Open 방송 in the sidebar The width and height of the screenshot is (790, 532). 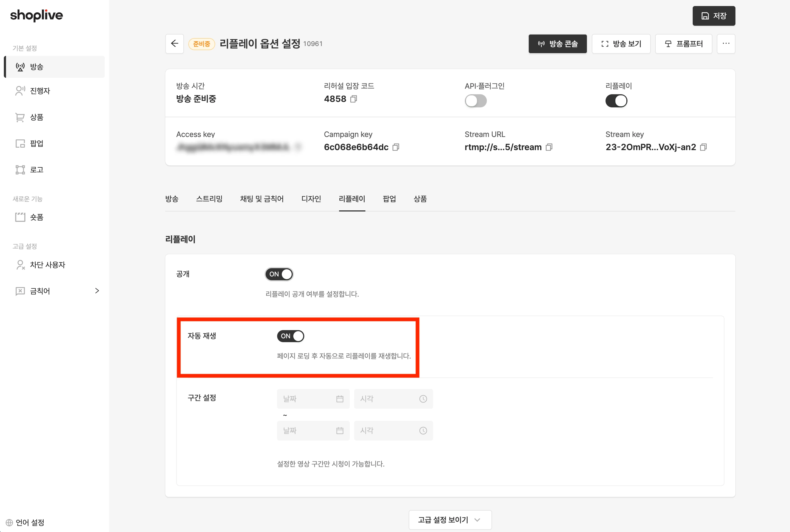pyautogui.click(x=54, y=67)
